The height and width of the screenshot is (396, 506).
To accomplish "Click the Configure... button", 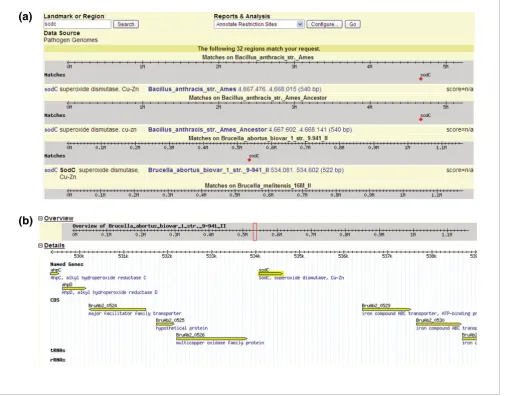I will click(324, 24).
